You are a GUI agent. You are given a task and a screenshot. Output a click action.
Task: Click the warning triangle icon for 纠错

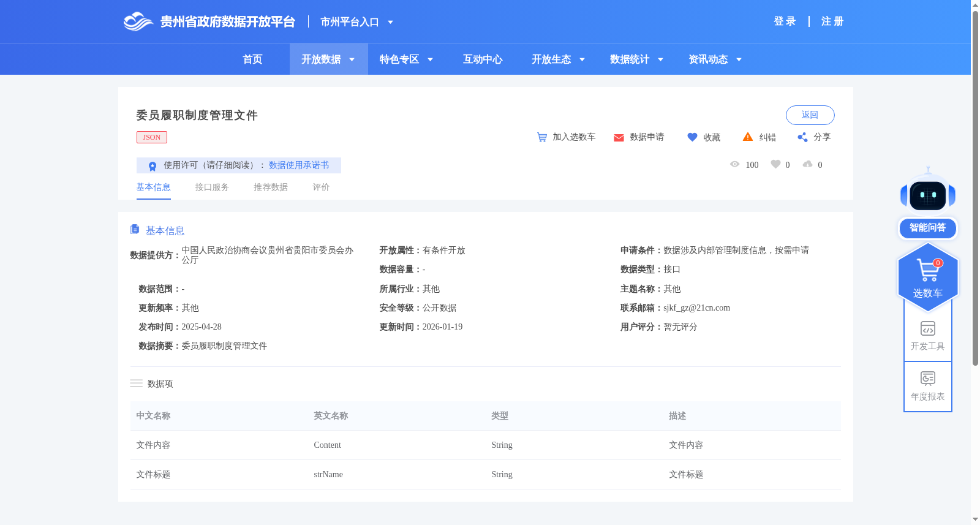pos(748,137)
